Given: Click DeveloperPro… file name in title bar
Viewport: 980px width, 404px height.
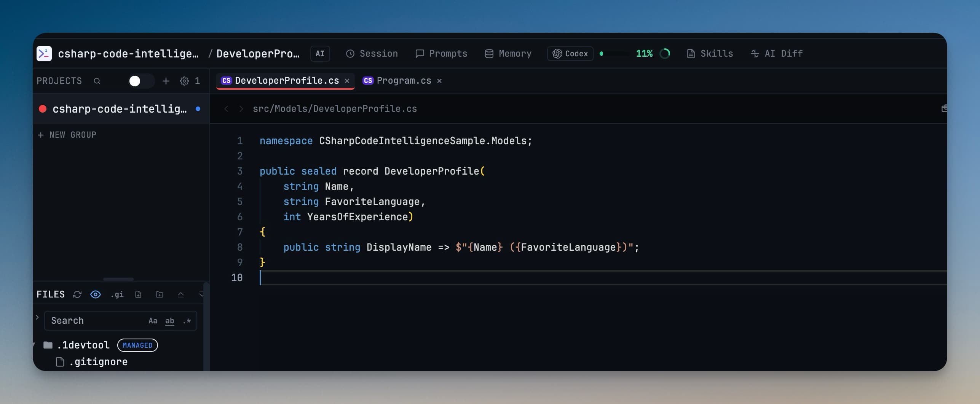Looking at the screenshot, I should coord(258,54).
